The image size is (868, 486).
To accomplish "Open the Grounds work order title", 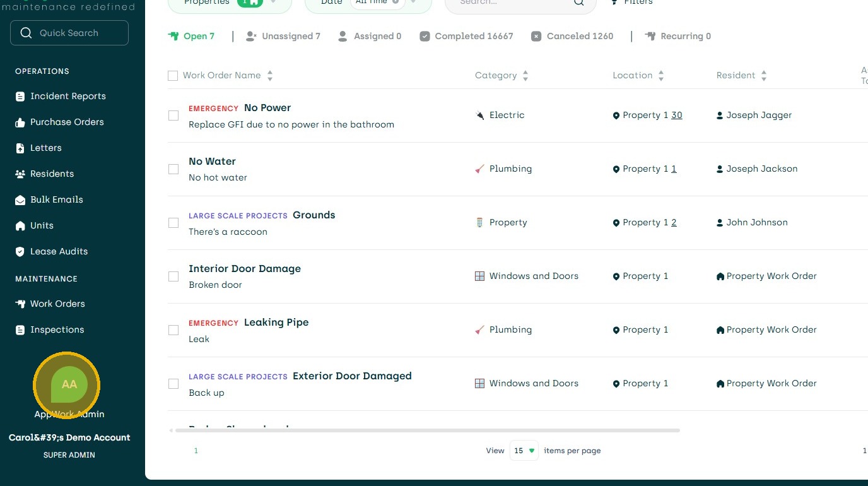I will click(314, 215).
